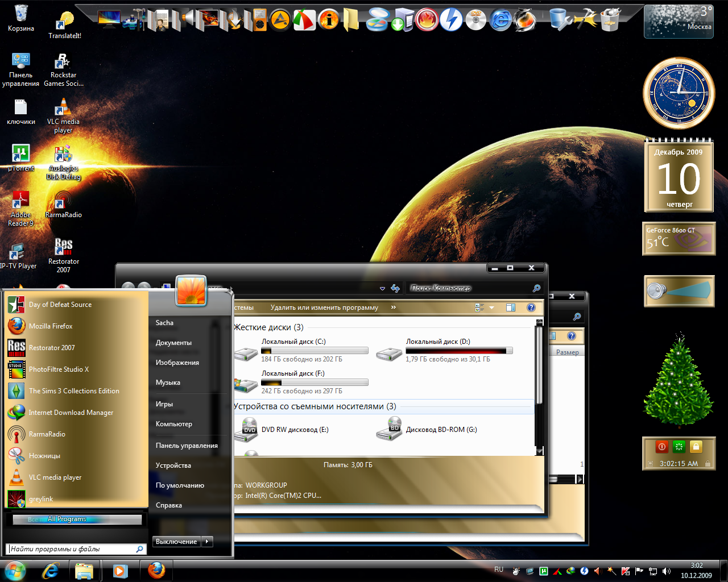This screenshot has width=728, height=582.
Task: Open the AIMP player icon in the top dock
Action: click(x=280, y=20)
